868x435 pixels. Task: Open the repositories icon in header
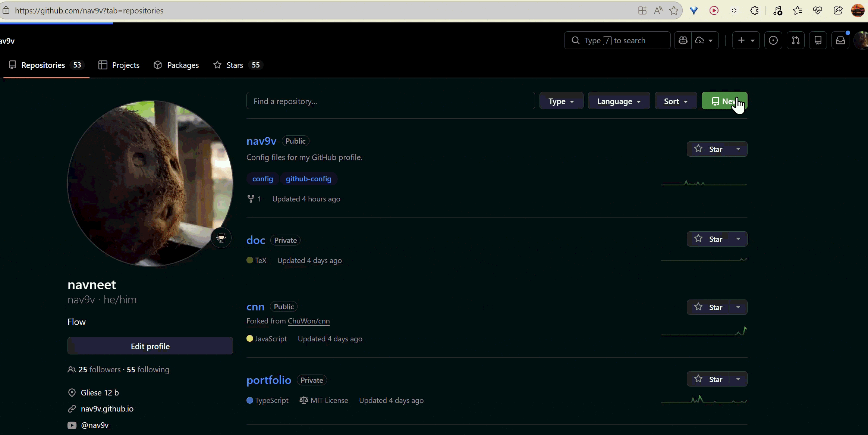[818, 40]
